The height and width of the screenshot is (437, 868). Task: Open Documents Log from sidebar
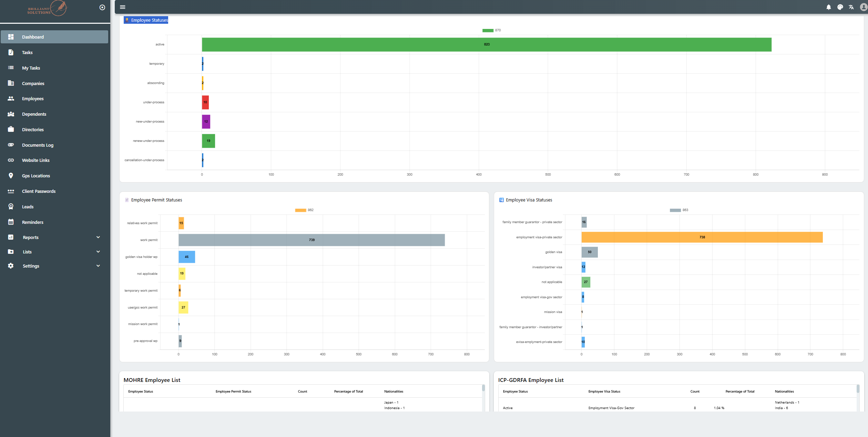tap(38, 145)
